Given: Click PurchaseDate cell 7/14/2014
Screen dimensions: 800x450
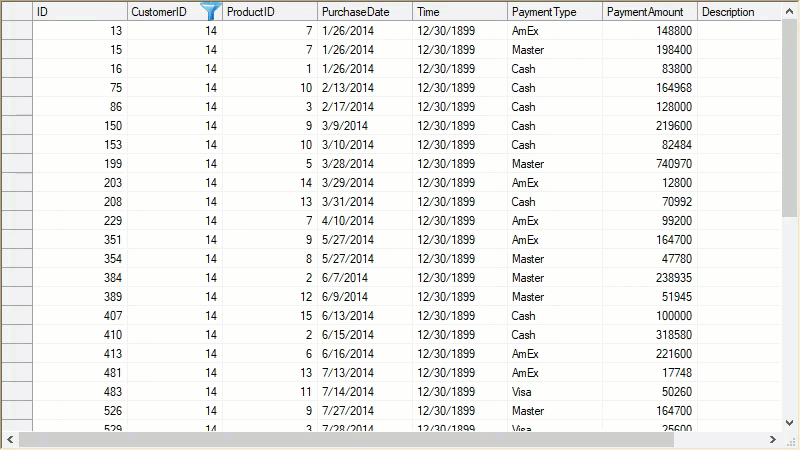Looking at the screenshot, I should (x=365, y=392).
